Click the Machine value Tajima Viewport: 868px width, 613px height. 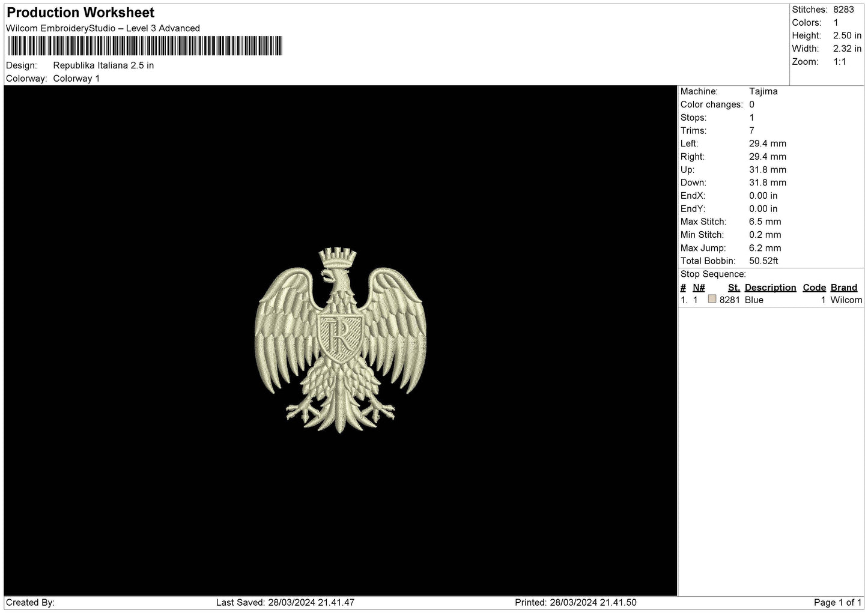(x=763, y=91)
